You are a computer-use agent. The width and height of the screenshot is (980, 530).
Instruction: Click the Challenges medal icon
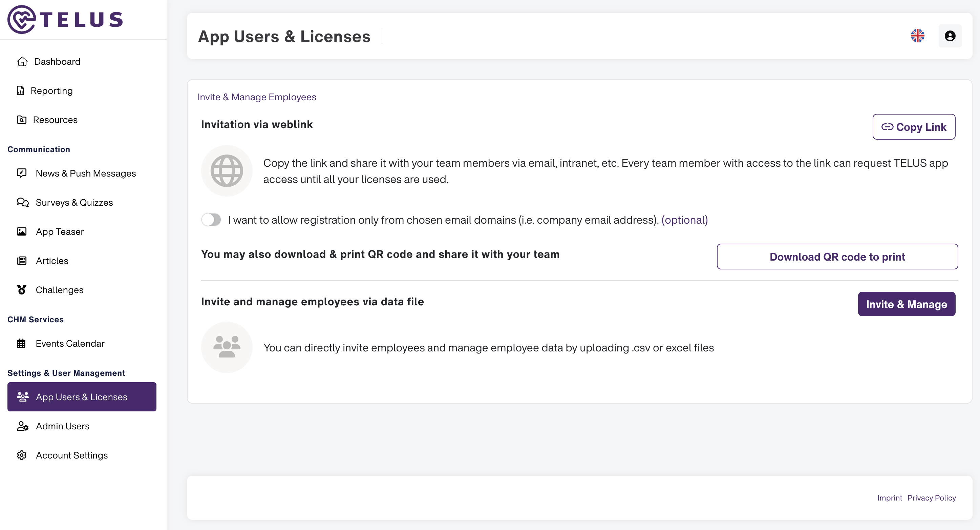22,290
